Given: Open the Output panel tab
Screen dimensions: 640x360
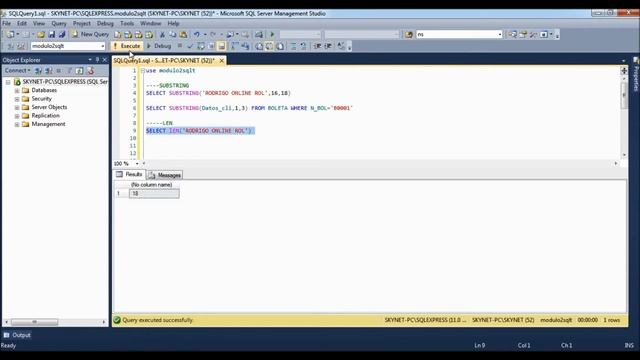Looking at the screenshot, I should pyautogui.click(x=17, y=335).
